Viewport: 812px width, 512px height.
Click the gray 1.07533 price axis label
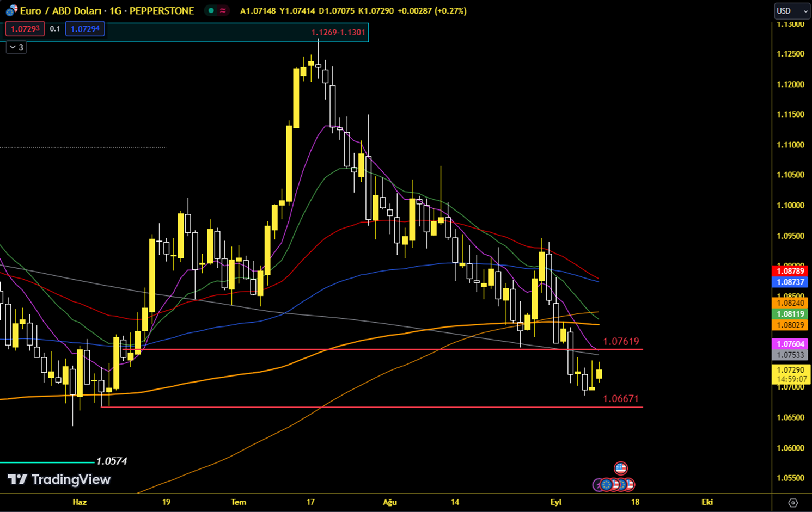pyautogui.click(x=791, y=355)
